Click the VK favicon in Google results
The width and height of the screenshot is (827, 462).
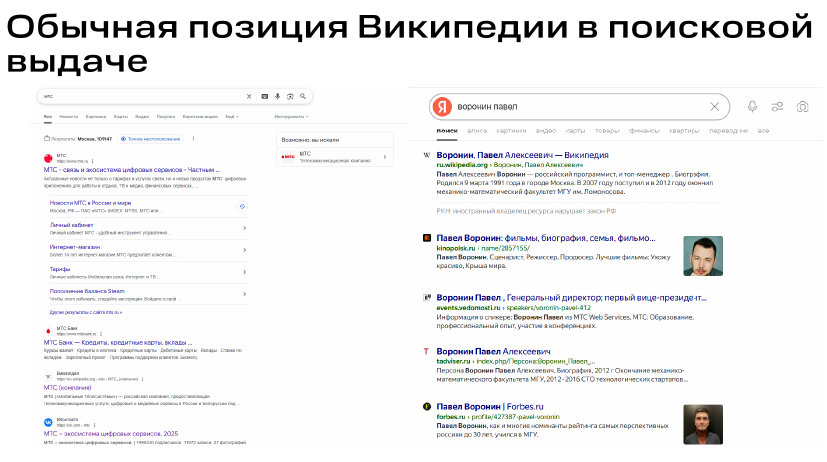click(x=48, y=422)
